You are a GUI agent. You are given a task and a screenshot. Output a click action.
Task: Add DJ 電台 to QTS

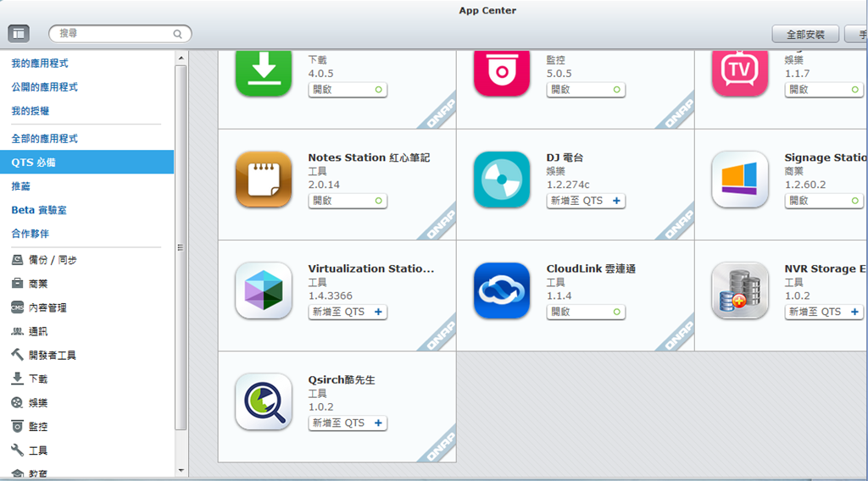click(x=586, y=201)
